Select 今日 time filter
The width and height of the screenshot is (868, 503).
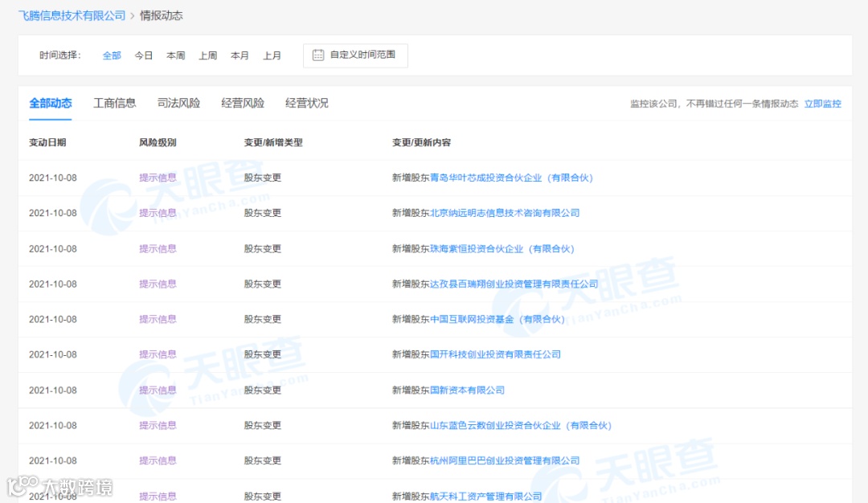[143, 55]
